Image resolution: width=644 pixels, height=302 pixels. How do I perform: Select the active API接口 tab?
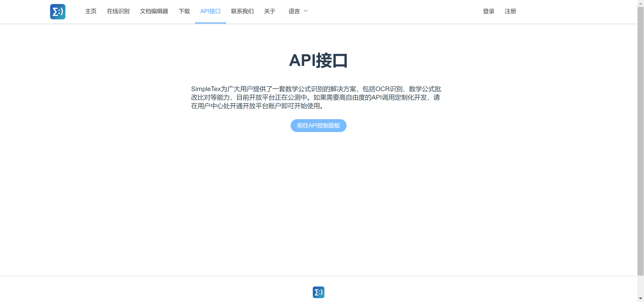pyautogui.click(x=210, y=11)
